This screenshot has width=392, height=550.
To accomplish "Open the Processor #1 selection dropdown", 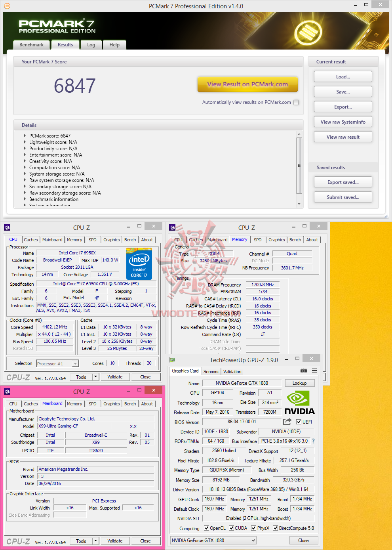I will click(75, 363).
